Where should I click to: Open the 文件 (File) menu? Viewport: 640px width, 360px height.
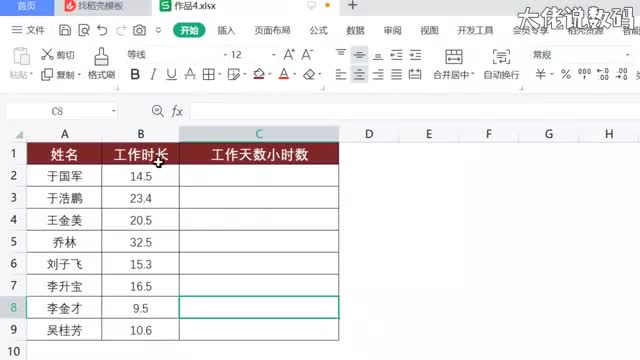tap(28, 30)
